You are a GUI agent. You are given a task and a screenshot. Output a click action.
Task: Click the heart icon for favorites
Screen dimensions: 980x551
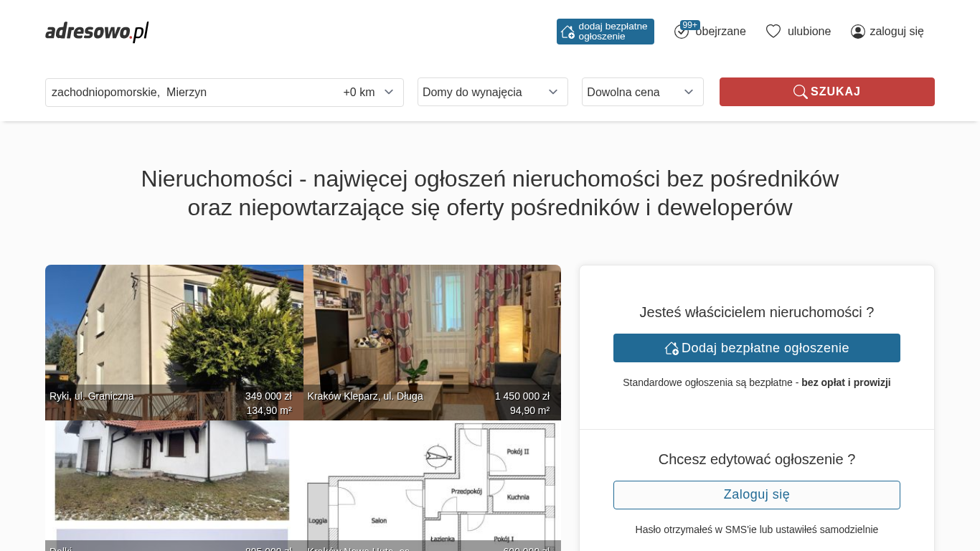773,32
